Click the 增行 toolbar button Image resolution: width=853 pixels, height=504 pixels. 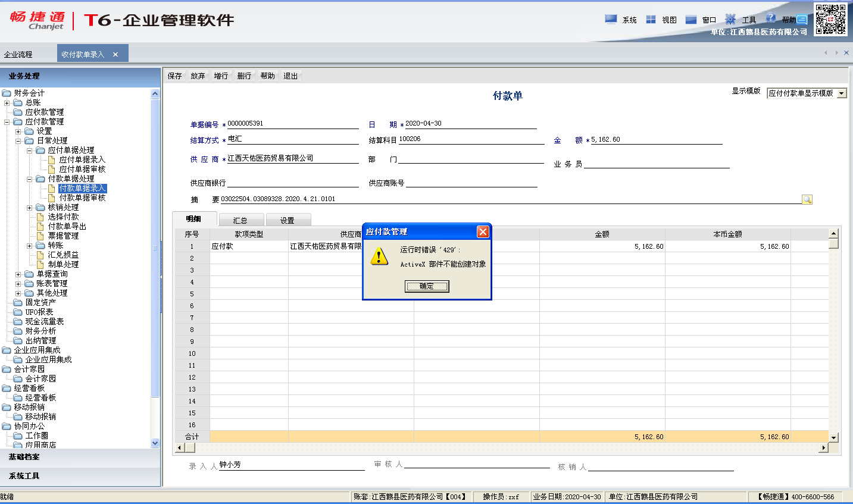coord(221,76)
